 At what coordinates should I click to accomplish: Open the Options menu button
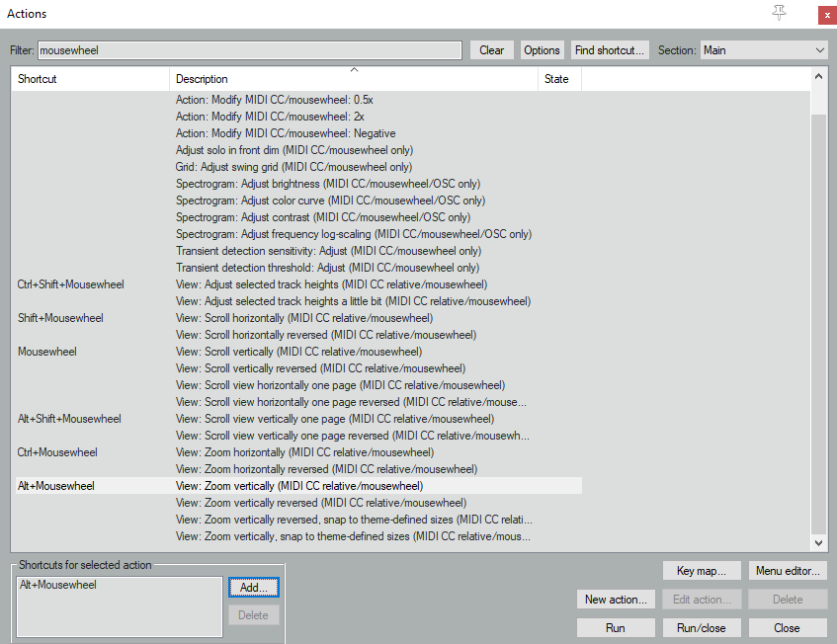click(x=542, y=50)
